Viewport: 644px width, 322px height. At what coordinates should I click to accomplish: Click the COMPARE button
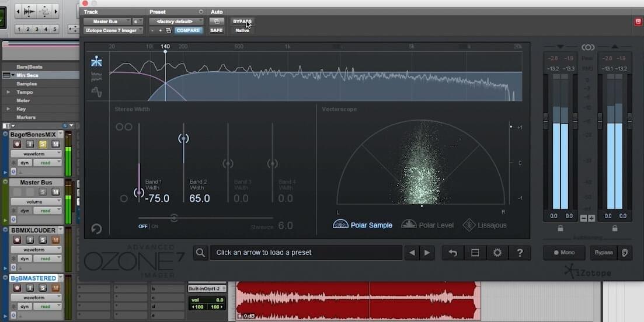188,30
